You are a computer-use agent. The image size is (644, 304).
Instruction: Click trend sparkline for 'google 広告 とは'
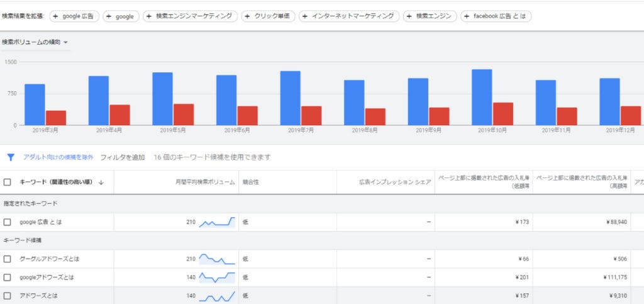pos(217,222)
